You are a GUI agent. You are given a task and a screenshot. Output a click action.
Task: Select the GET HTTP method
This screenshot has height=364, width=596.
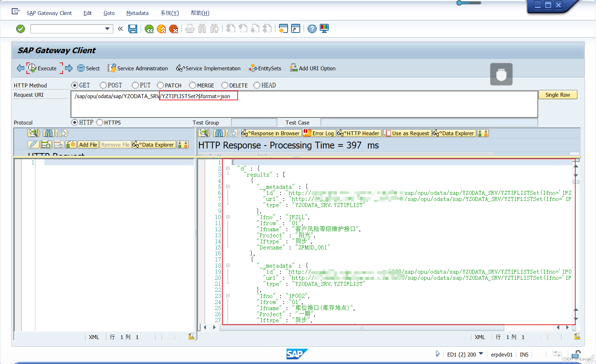tap(75, 85)
